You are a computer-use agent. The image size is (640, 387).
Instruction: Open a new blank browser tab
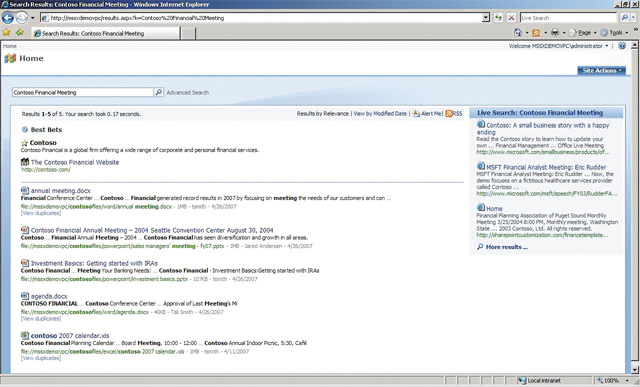[x=188, y=33]
